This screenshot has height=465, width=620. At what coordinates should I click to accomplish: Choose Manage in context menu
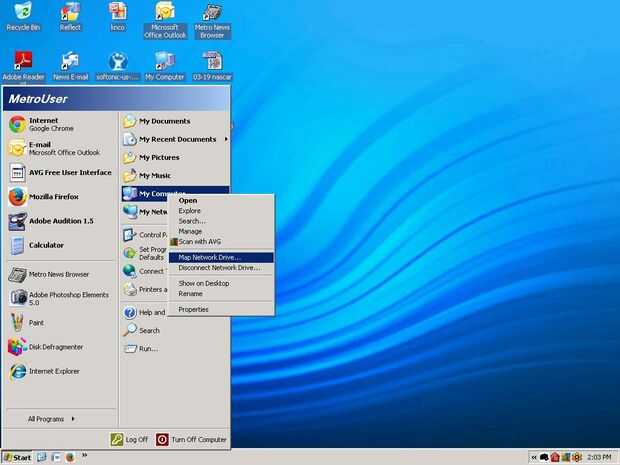pyautogui.click(x=221, y=231)
